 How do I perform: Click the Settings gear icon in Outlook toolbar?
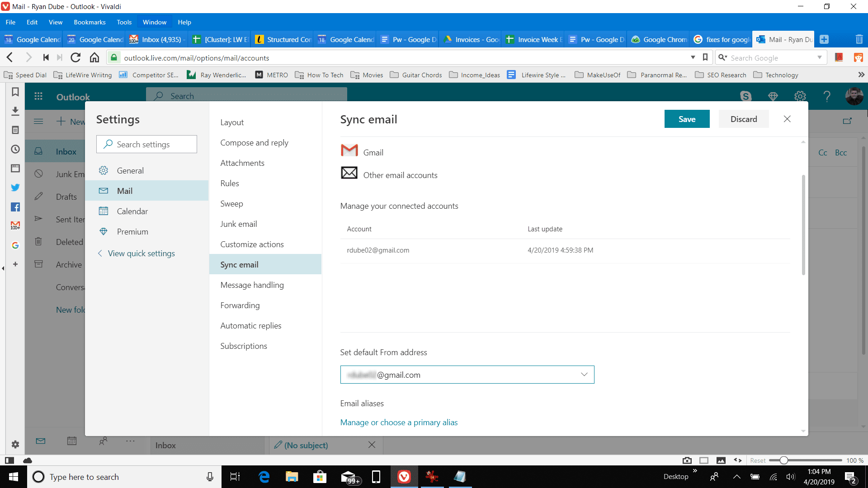(x=799, y=97)
